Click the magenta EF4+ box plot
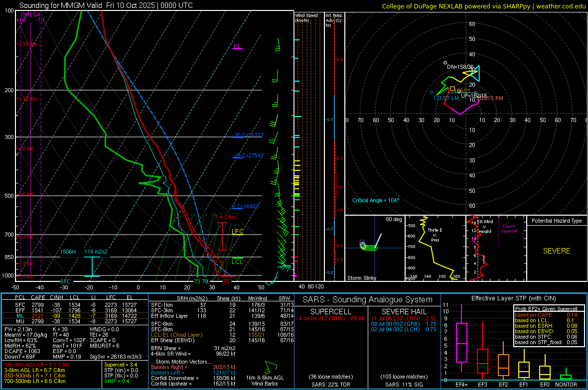Screen dimensions: 588x390 coord(461,339)
